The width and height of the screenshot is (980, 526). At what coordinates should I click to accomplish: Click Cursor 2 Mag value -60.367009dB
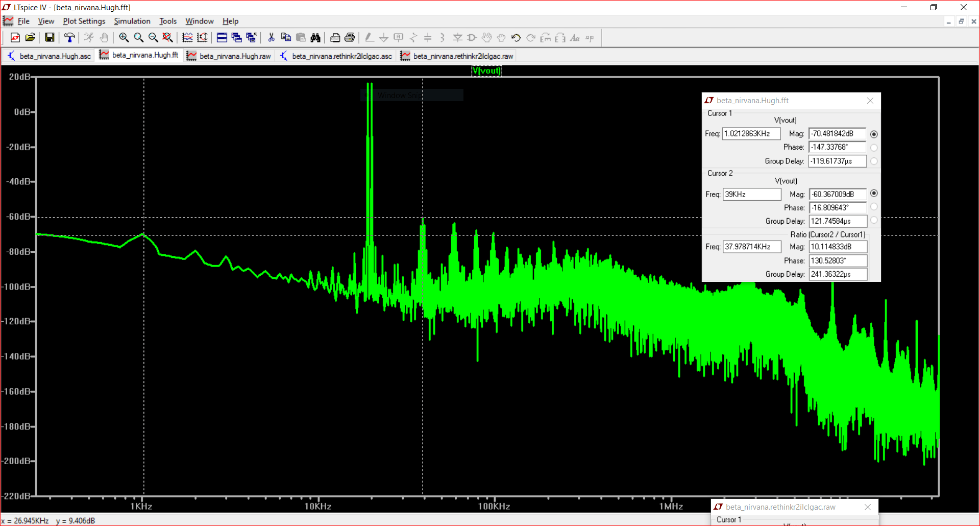click(x=838, y=195)
